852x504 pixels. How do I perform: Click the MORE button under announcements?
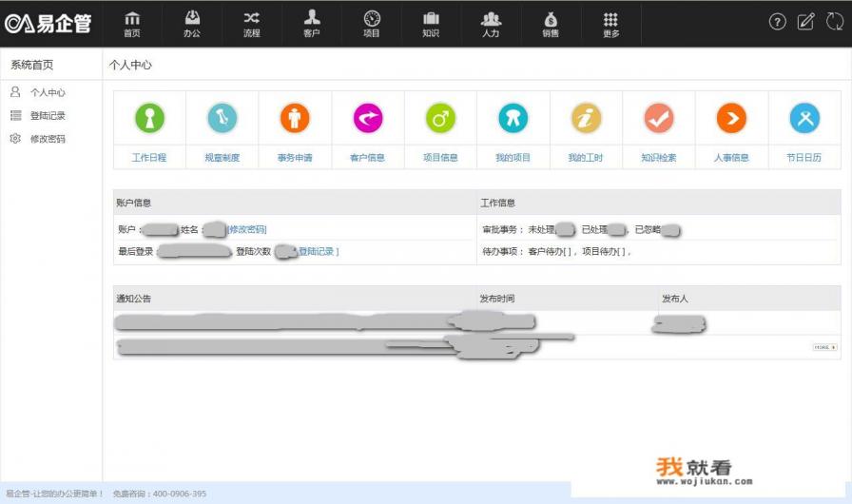point(824,347)
